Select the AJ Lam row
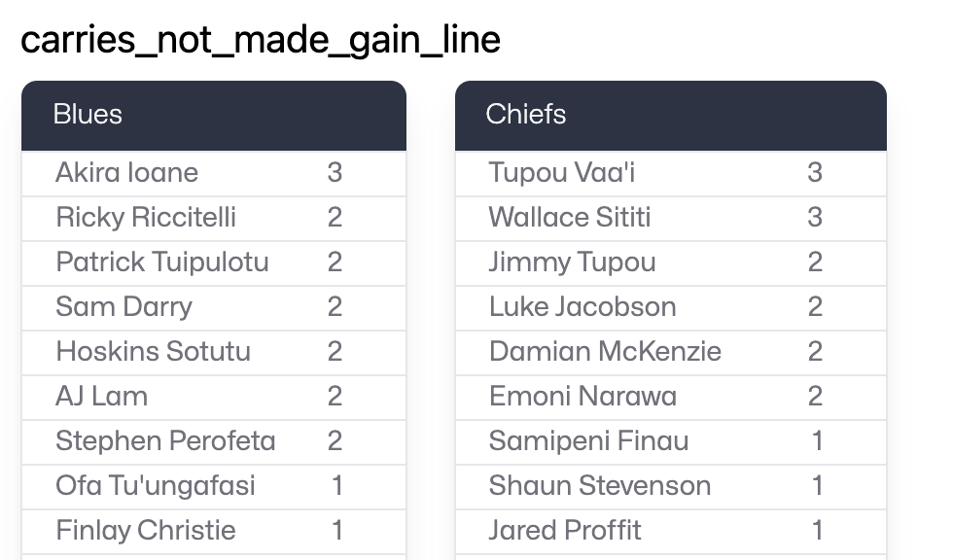This screenshot has height=560, width=953. 214,398
